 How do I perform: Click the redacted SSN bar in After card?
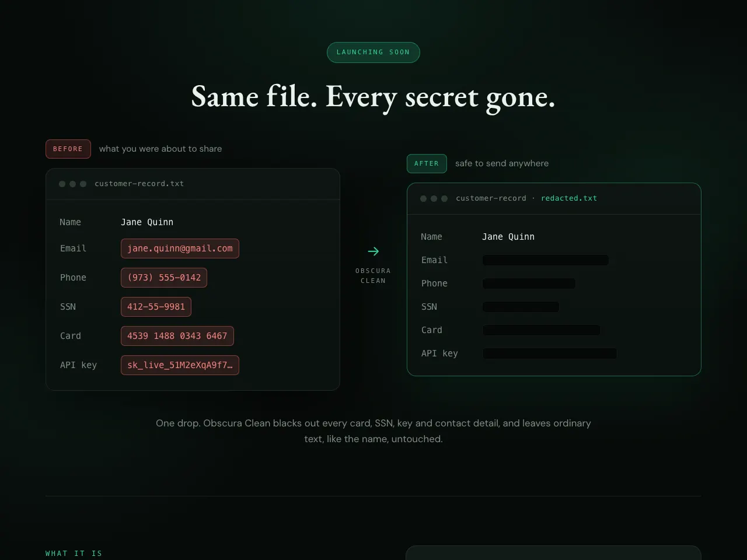click(521, 307)
